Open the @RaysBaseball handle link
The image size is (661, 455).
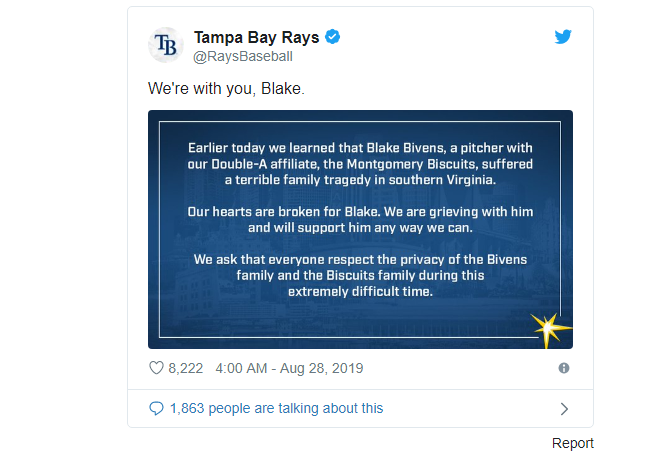click(243, 56)
